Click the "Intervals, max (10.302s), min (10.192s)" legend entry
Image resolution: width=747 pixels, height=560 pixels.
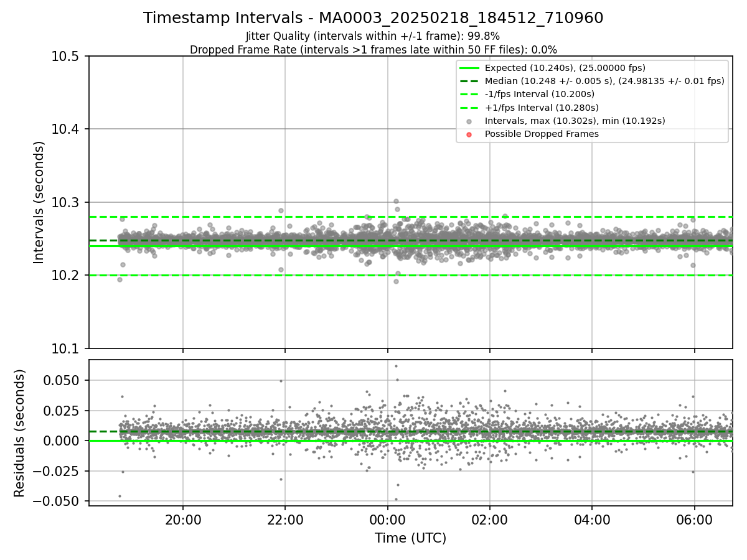pos(575,121)
